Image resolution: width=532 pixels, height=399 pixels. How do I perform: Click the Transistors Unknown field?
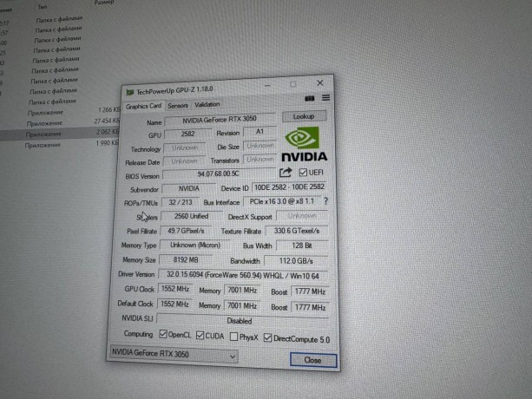pyautogui.click(x=259, y=160)
